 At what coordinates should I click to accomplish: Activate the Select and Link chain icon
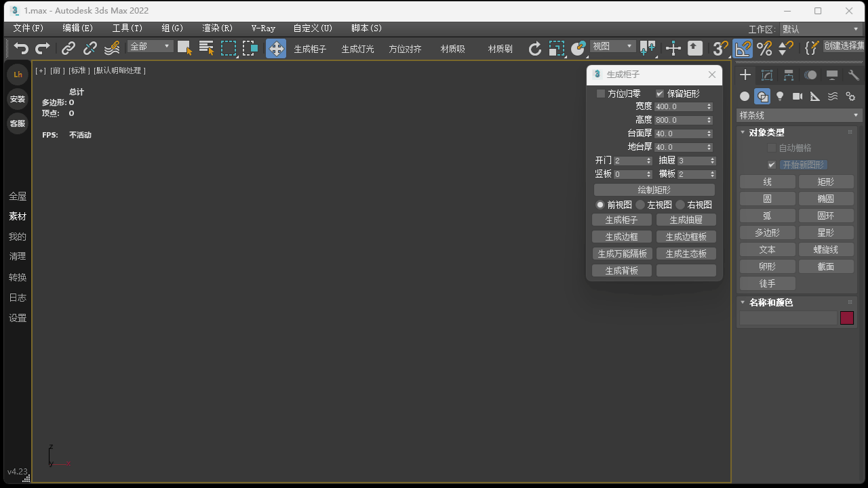pos(68,48)
